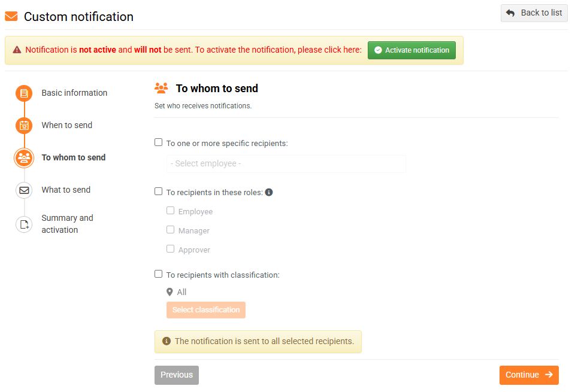The width and height of the screenshot is (572, 392).
Task: Enable sending to specific recipients checkbox
Action: (159, 142)
